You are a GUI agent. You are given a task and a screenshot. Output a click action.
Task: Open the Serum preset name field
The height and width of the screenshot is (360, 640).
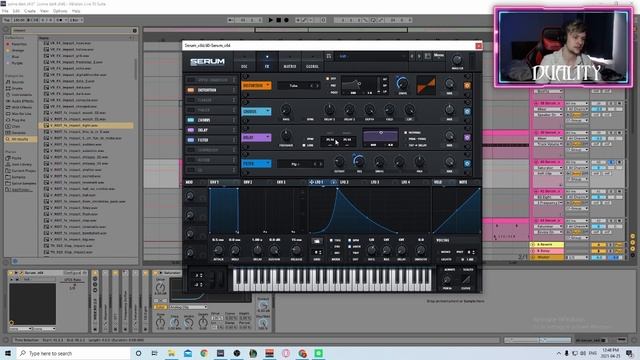click(x=372, y=56)
